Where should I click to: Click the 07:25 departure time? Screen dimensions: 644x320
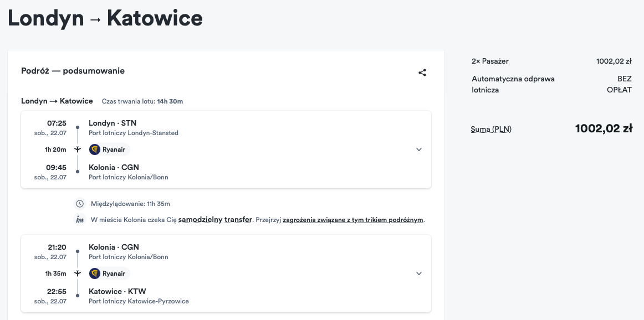click(57, 123)
